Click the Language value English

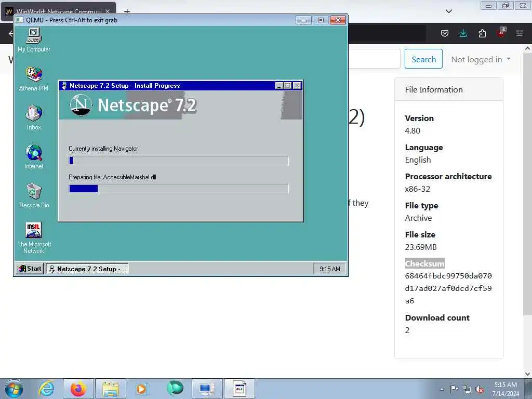[418, 160]
